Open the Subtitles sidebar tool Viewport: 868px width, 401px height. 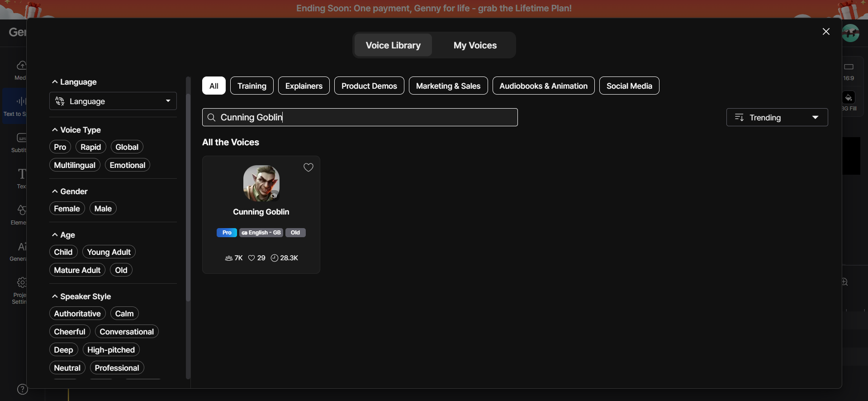coord(19,142)
